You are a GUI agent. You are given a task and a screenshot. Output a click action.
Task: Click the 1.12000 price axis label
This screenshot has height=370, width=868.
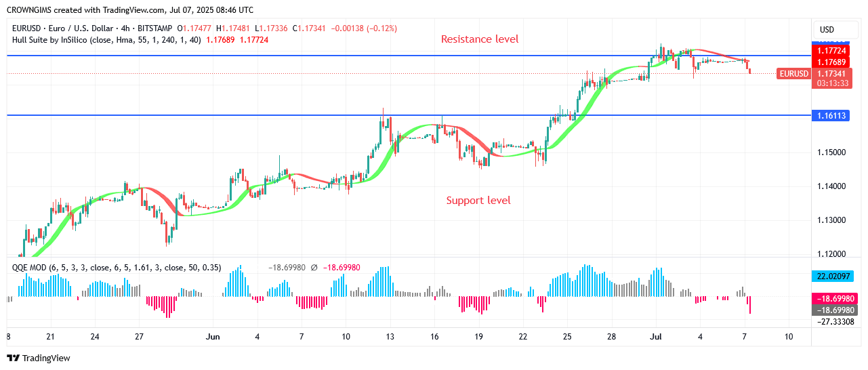831,254
